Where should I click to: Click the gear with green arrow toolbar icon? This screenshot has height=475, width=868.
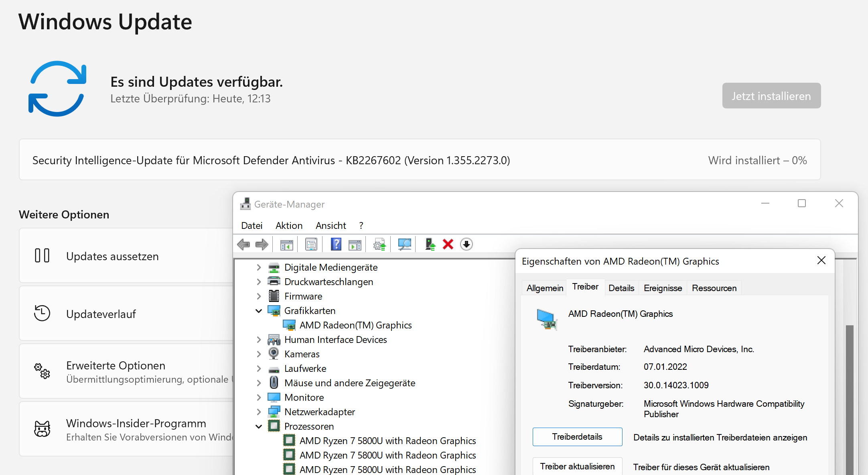pyautogui.click(x=379, y=244)
